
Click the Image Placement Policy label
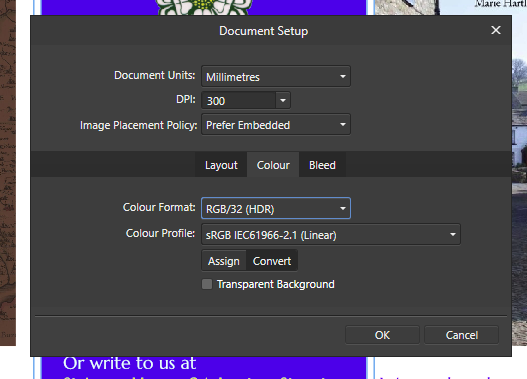(138, 125)
